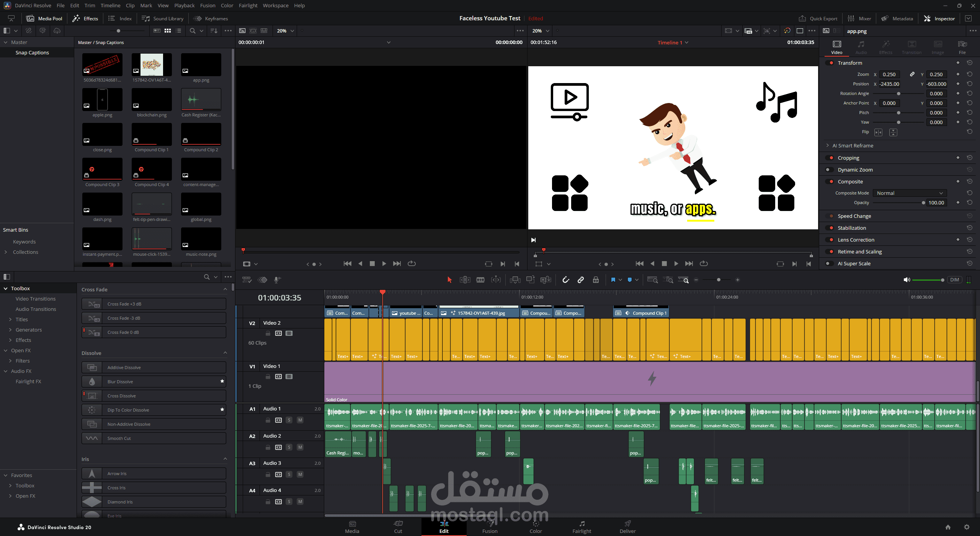980x536 pixels.
Task: Disable the Cropping section toggle
Action: tap(830, 158)
